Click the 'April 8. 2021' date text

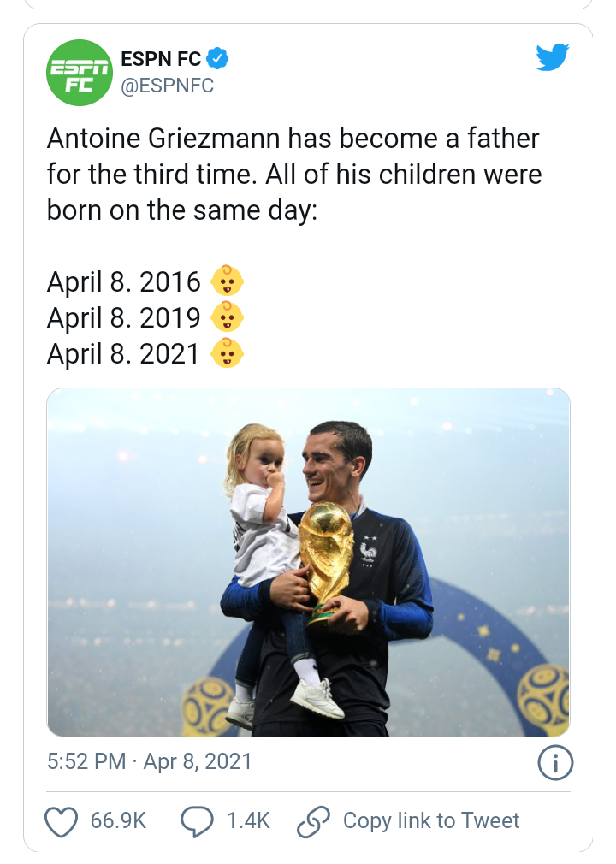(124, 353)
